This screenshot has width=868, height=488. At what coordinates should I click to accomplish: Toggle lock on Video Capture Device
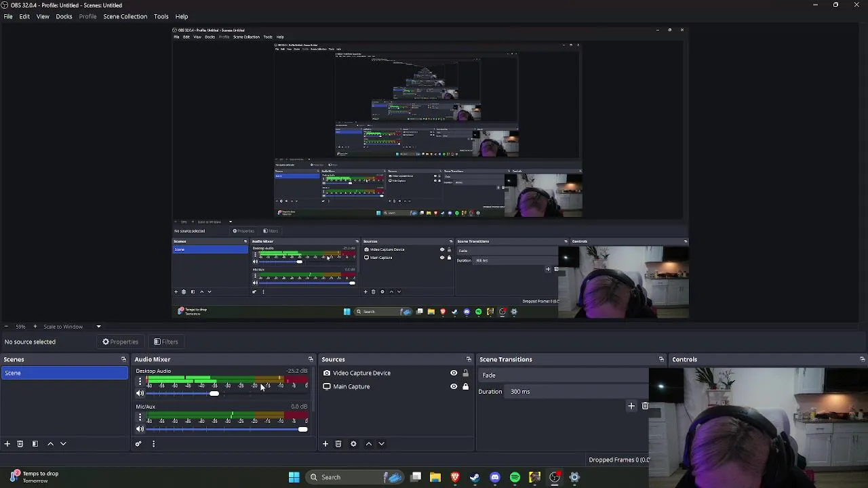click(465, 373)
